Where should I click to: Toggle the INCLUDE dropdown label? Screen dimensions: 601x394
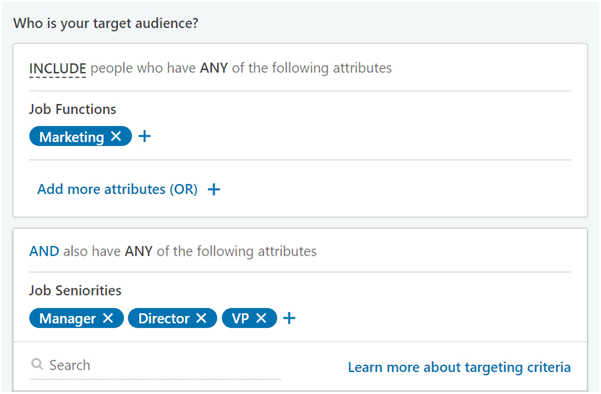[x=57, y=69]
